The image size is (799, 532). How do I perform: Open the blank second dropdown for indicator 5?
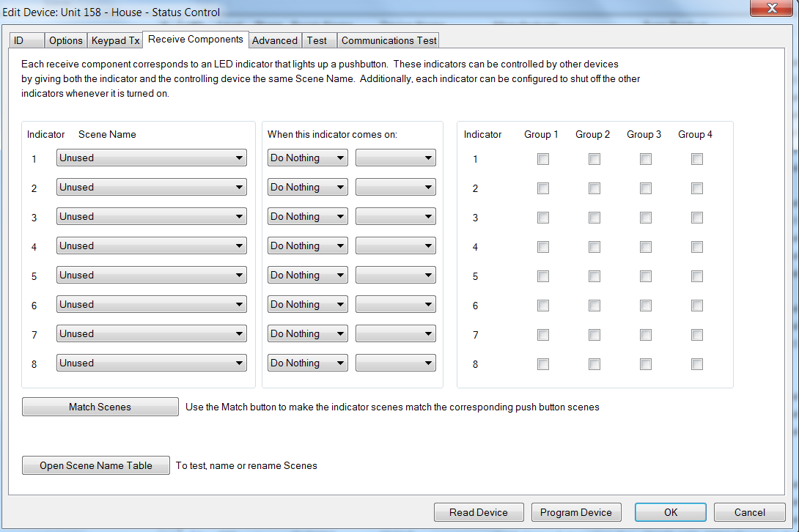[395, 275]
